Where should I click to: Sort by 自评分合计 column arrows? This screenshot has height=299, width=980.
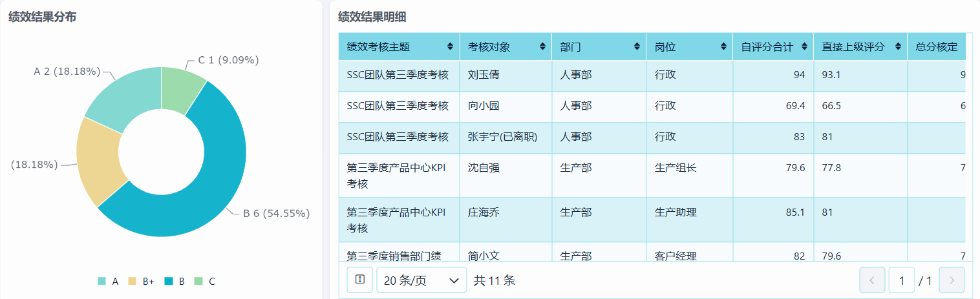tap(804, 46)
